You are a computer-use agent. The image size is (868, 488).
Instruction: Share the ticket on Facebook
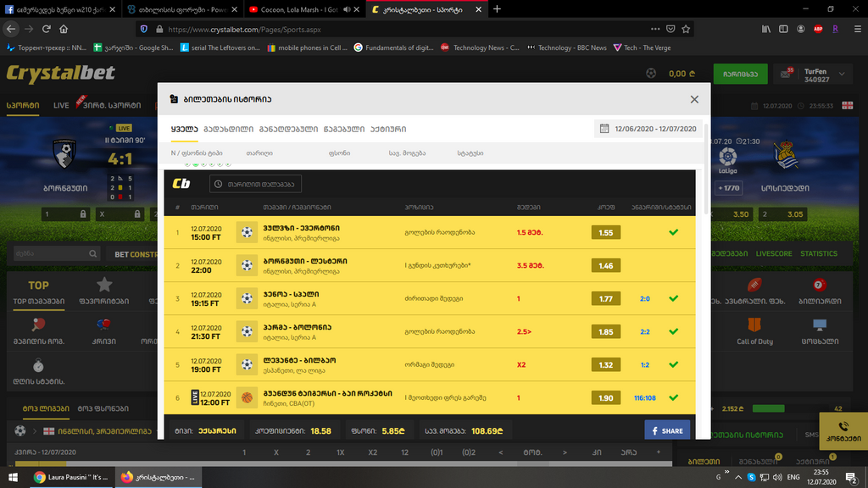click(667, 430)
